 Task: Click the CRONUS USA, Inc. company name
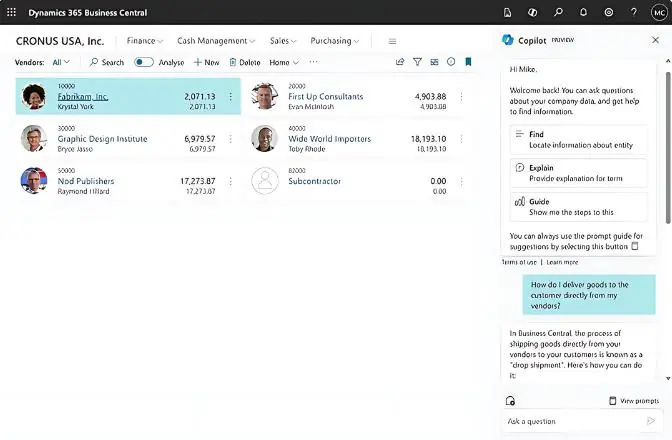point(60,41)
